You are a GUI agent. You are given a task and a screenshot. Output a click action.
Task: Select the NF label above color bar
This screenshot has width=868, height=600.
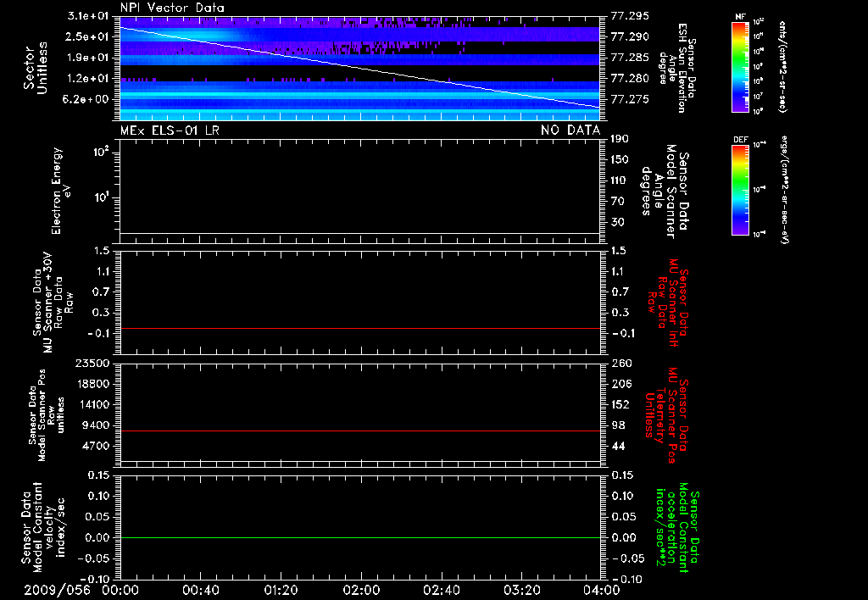pos(740,17)
